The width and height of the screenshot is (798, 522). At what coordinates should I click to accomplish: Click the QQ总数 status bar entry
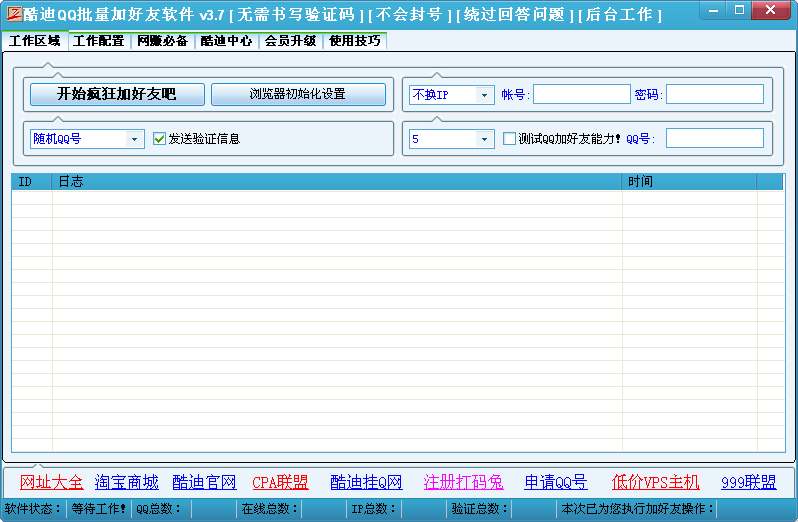(x=158, y=509)
